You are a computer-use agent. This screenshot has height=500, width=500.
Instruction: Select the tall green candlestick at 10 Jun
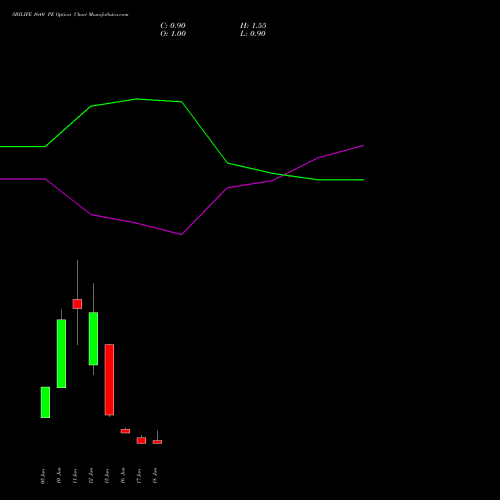coord(61,353)
